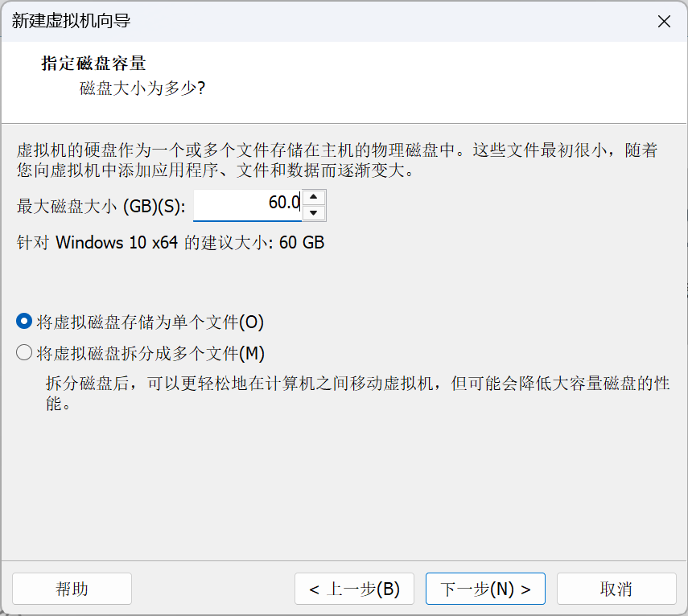Click the 60.0 maximum disk size field

click(248, 205)
